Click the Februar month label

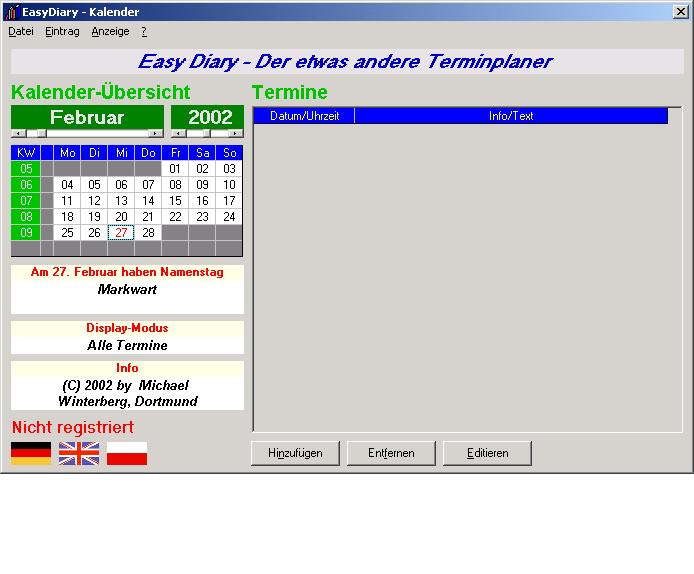(x=87, y=117)
